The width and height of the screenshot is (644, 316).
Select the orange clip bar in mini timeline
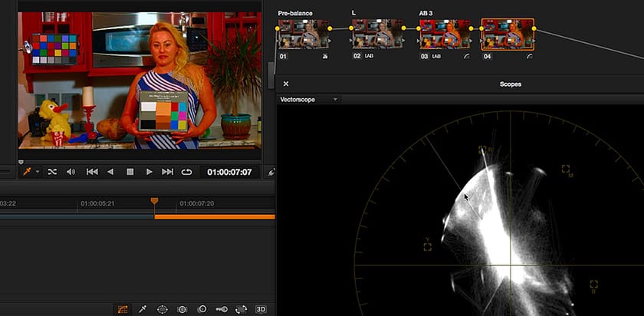click(x=215, y=216)
